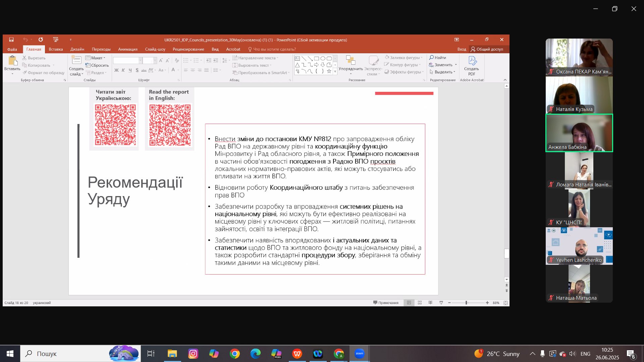Image resolution: width=644 pixels, height=362 pixels.
Task: Toggle bold (Ж) formatting button
Action: [116, 70]
